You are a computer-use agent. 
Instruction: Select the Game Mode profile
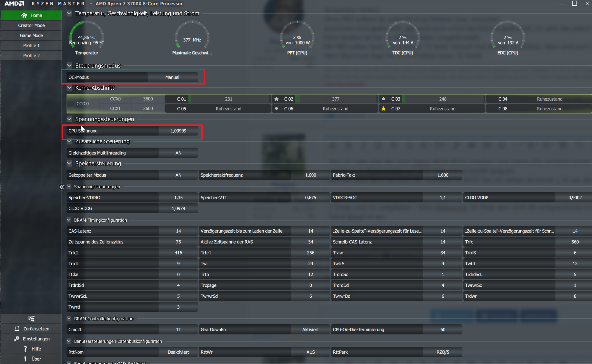(31, 35)
